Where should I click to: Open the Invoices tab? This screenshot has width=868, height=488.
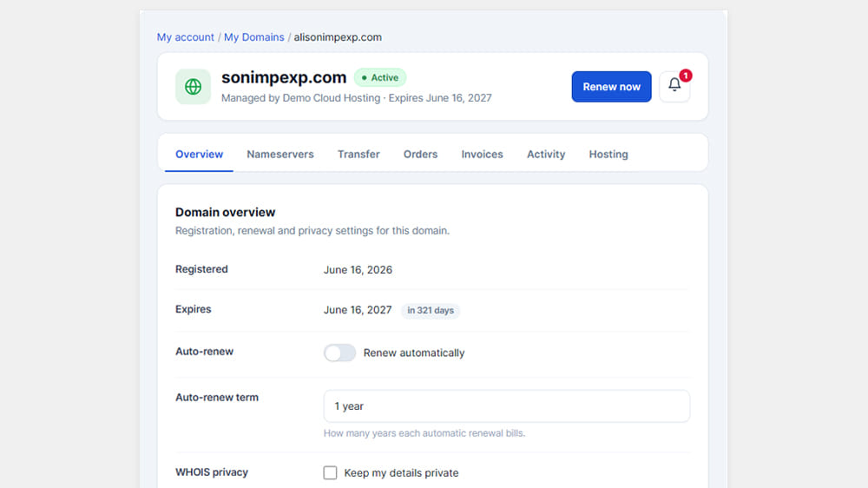482,155
